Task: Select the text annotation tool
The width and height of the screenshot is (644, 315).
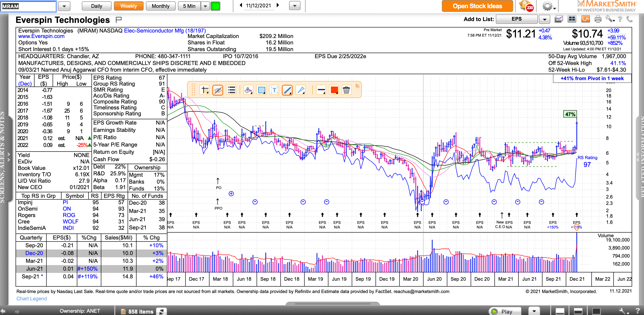Action: pyautogui.click(x=274, y=90)
